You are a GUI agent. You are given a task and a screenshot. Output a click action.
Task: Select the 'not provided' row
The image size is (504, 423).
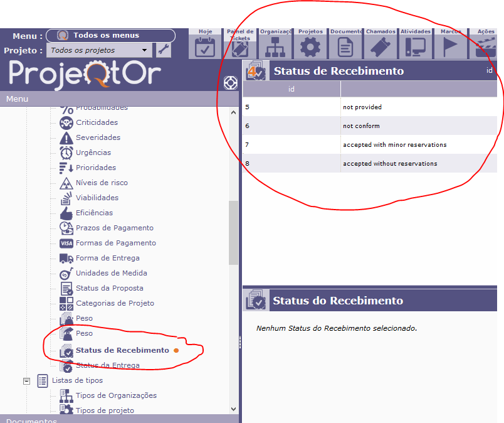pyautogui.click(x=370, y=107)
